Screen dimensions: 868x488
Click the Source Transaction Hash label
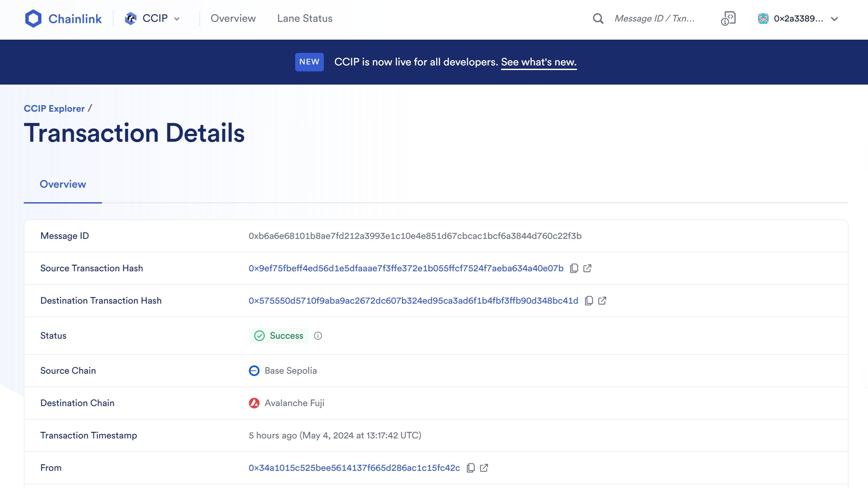[x=92, y=269]
